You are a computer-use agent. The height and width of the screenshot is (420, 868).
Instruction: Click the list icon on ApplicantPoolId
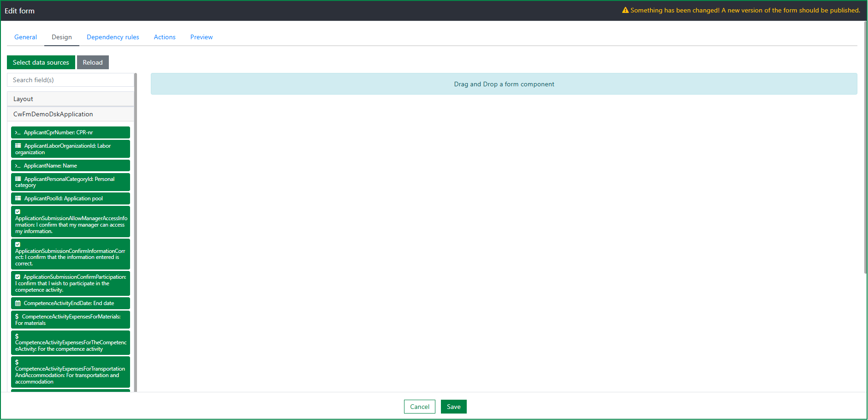[x=18, y=198]
